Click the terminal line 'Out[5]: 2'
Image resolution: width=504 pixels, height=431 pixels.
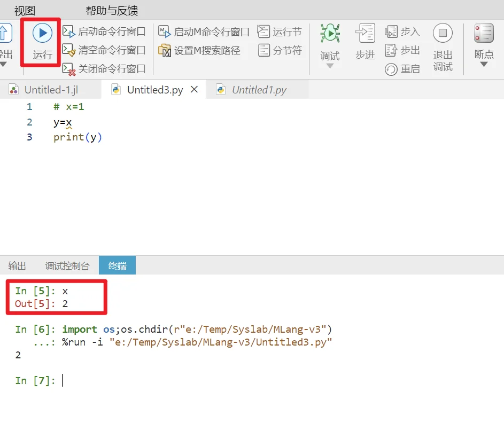click(42, 304)
